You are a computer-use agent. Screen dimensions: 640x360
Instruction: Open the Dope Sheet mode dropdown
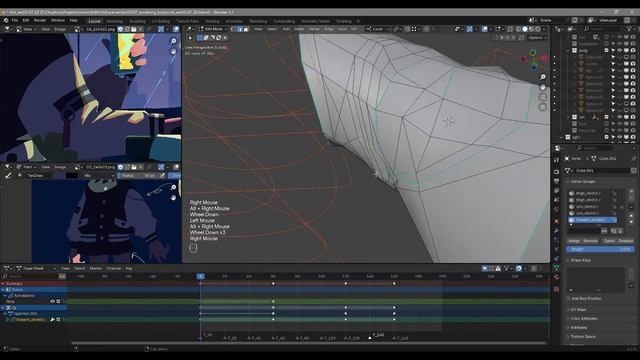[x=36, y=268]
